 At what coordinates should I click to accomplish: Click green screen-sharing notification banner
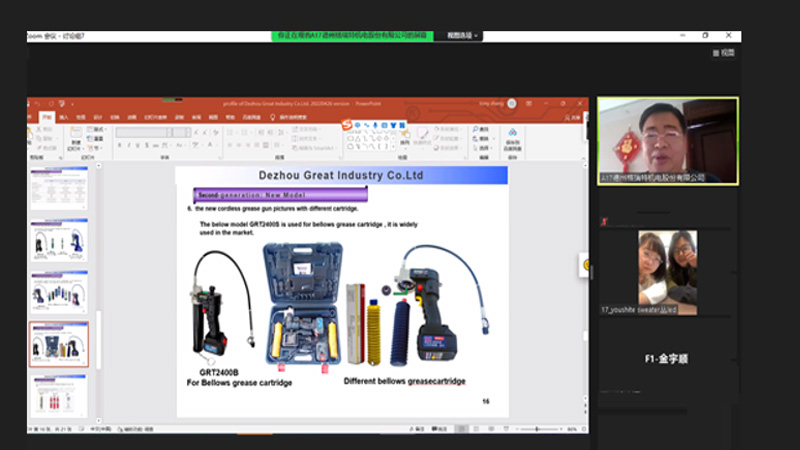click(x=352, y=36)
